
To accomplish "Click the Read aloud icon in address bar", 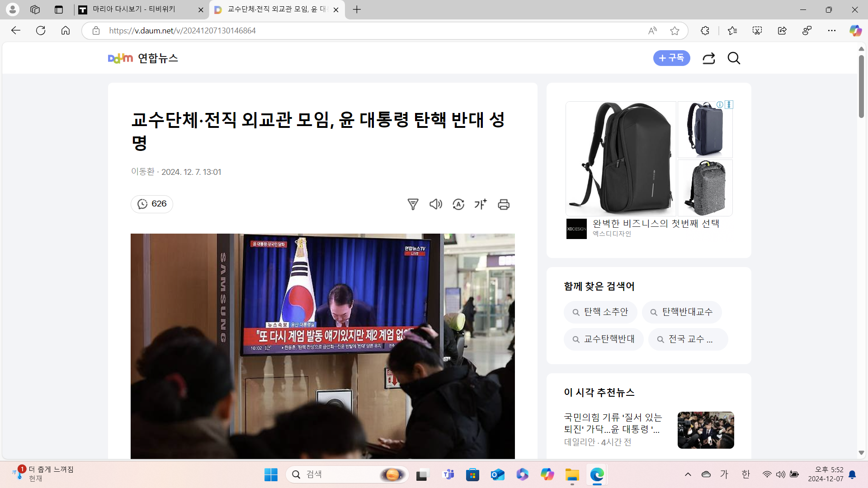I will [x=652, y=31].
